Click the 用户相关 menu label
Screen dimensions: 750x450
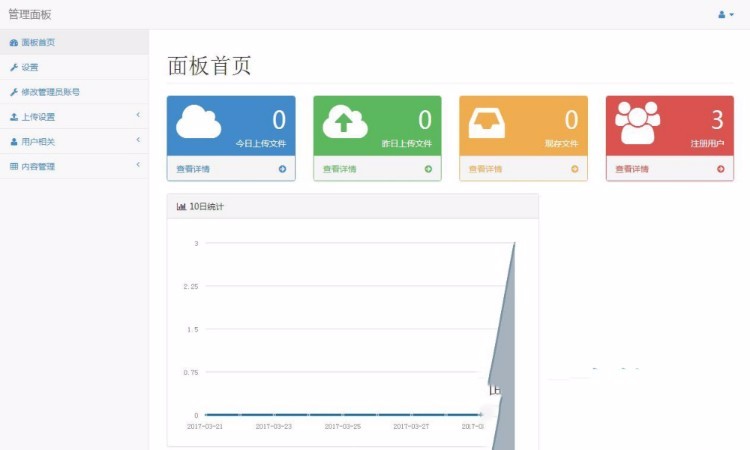coord(38,142)
